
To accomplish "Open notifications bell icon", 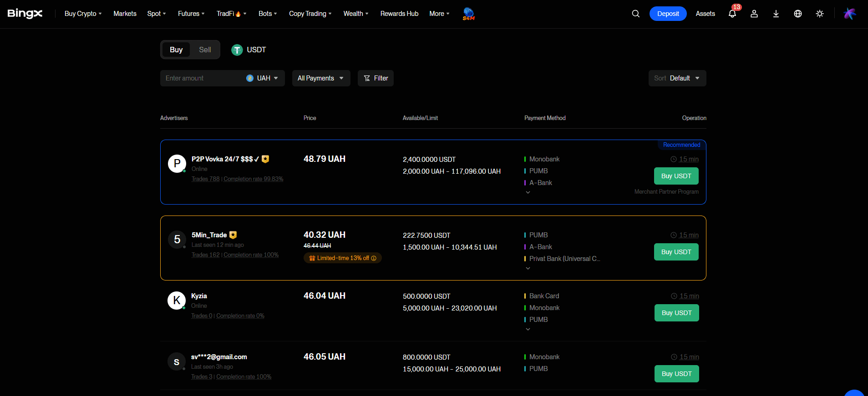I will [732, 14].
